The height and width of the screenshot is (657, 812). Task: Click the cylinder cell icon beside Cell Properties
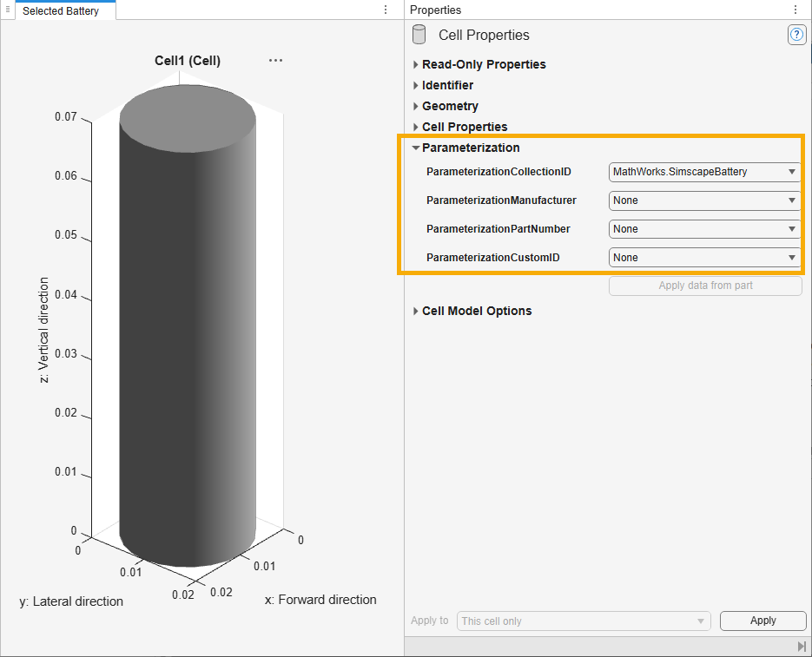tap(419, 35)
